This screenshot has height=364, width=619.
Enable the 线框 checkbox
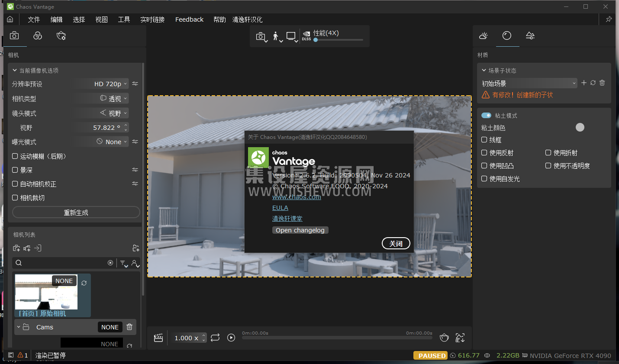[484, 140]
